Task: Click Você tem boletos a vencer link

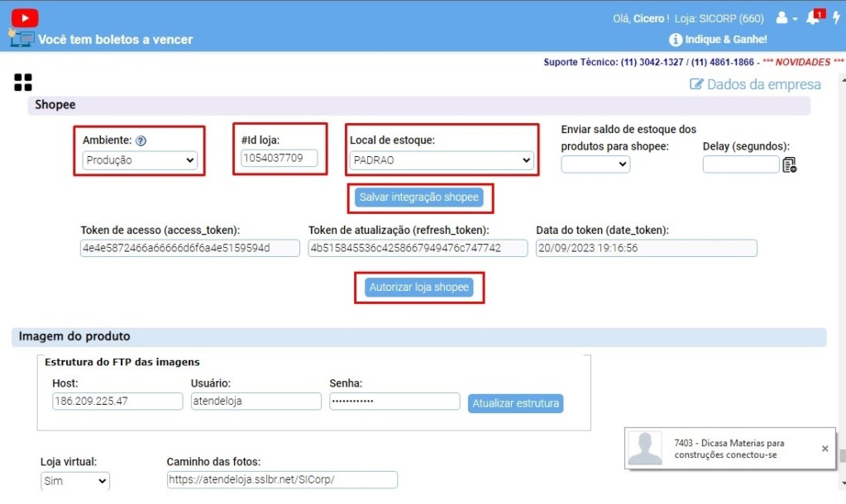Action: coord(115,40)
